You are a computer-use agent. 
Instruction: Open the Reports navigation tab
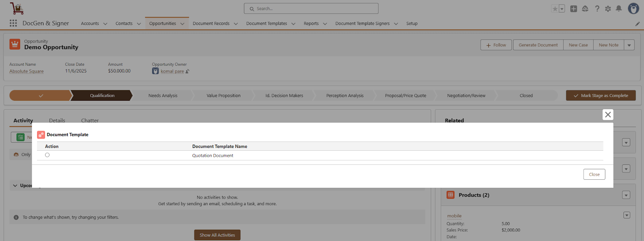pos(311,24)
